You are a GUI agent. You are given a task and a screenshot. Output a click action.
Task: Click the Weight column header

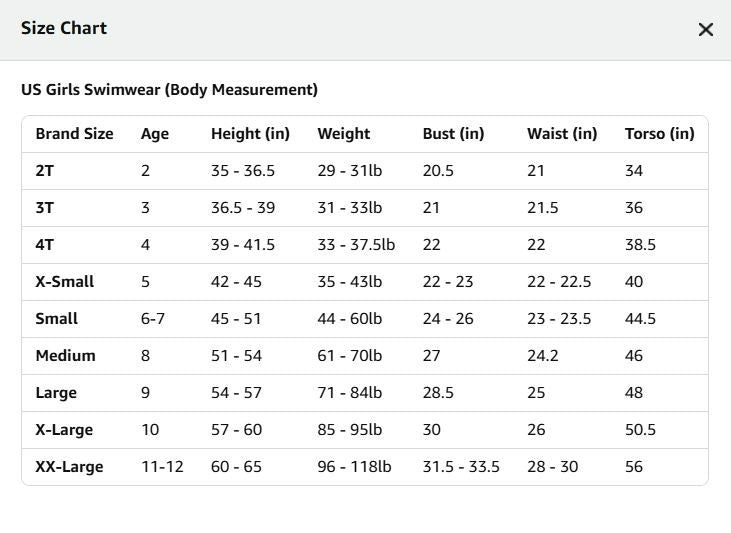(x=344, y=134)
